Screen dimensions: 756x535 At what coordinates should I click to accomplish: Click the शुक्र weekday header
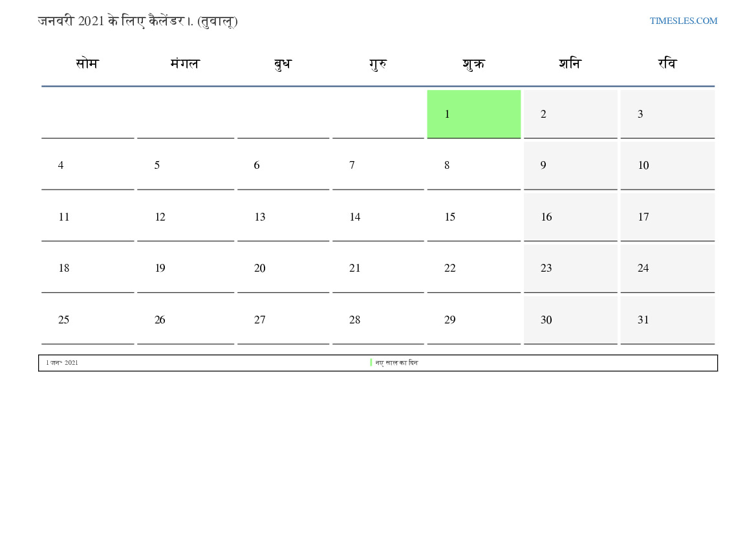473,64
